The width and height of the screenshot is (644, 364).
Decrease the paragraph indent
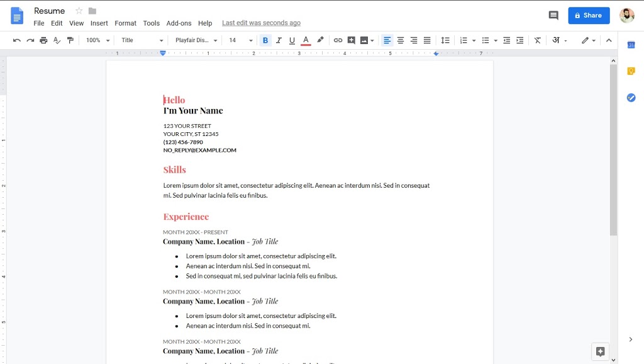(507, 40)
